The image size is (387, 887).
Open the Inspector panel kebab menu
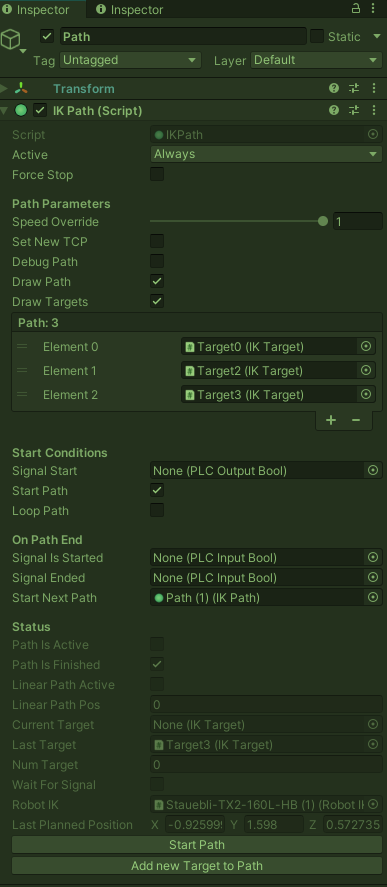pos(372,8)
